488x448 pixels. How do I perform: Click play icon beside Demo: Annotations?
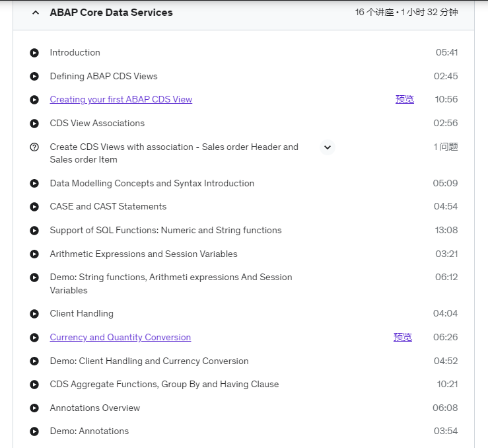tap(34, 431)
